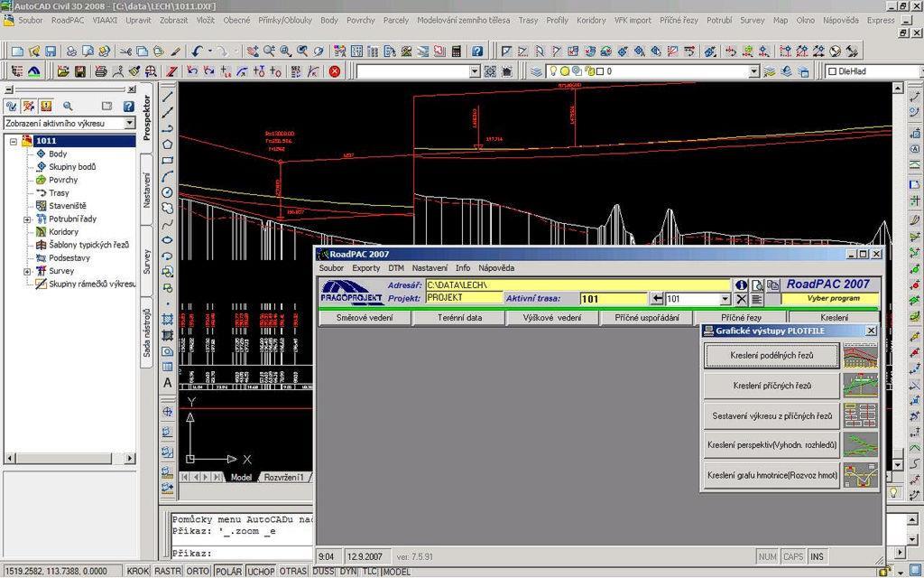This screenshot has height=578, width=924.
Task: Expand the Survey tree node
Action: [x=26, y=271]
